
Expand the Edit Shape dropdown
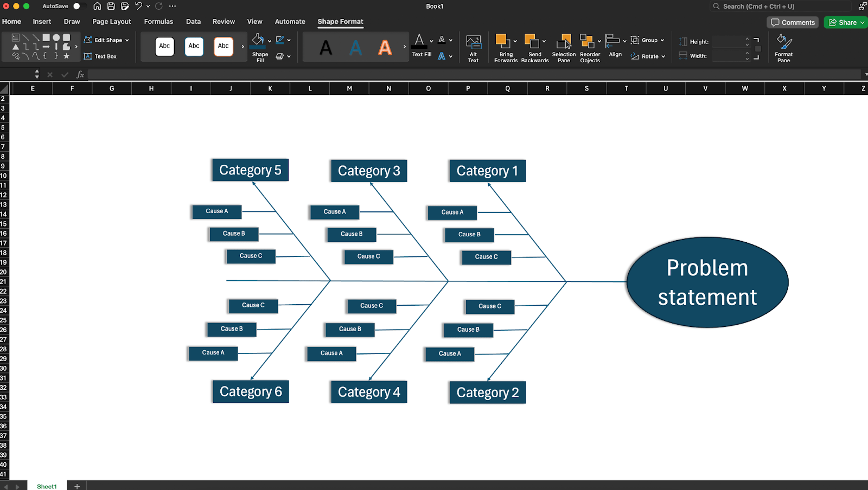coord(126,40)
